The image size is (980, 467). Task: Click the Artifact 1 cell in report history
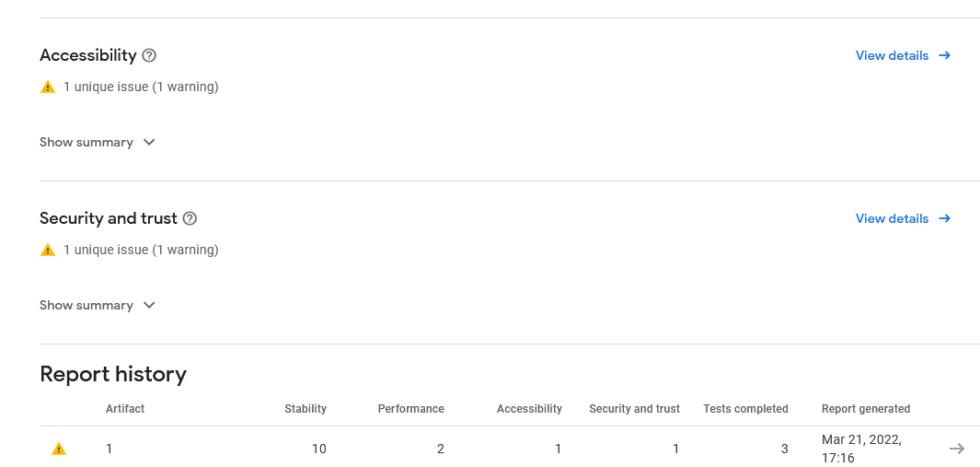tap(109, 449)
